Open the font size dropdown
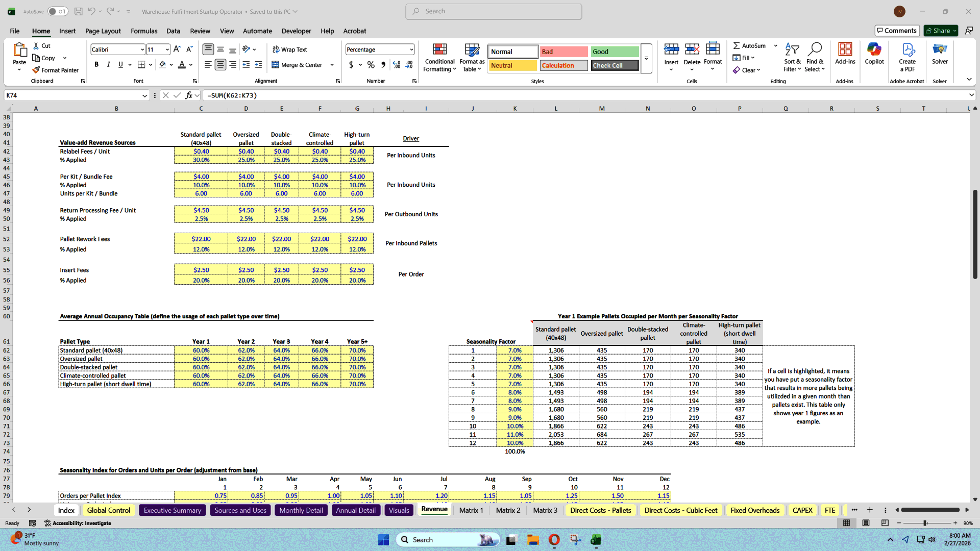This screenshot has height=551, width=980. [166, 49]
